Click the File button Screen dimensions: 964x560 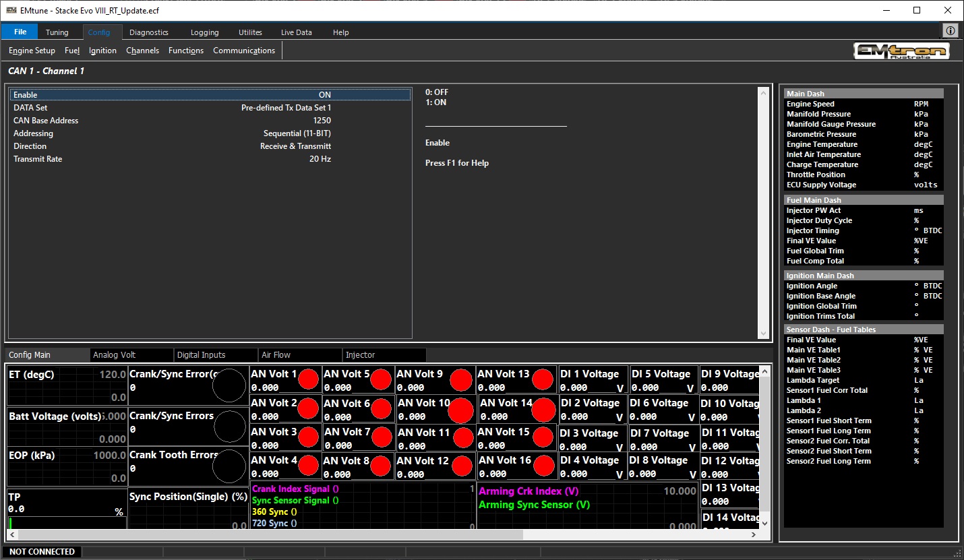tap(20, 32)
